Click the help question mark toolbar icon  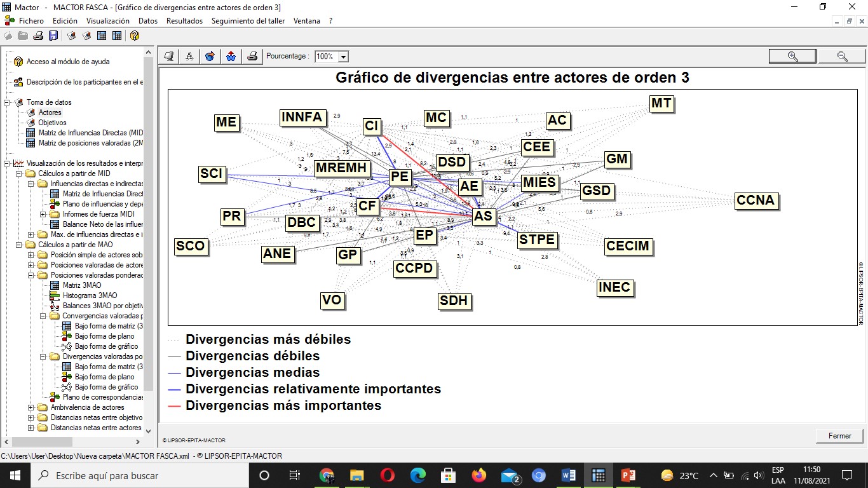[x=134, y=36]
